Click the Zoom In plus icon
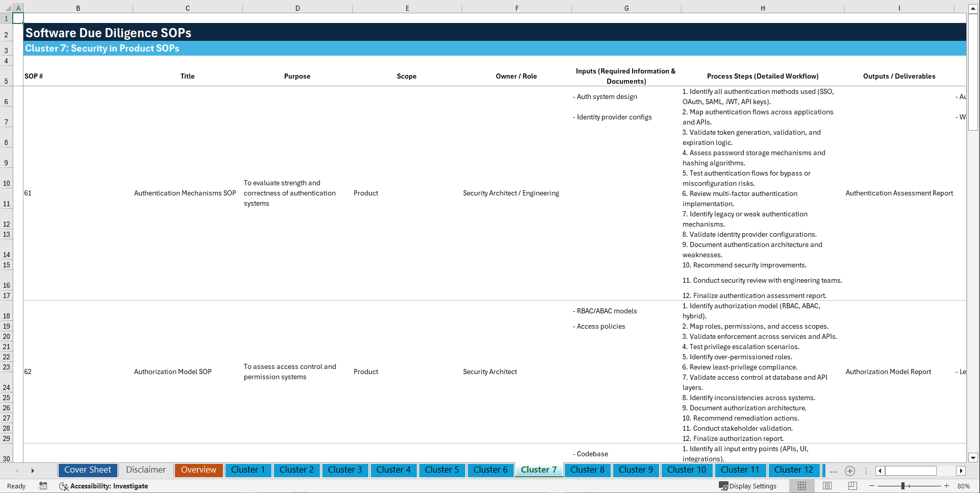 947,486
